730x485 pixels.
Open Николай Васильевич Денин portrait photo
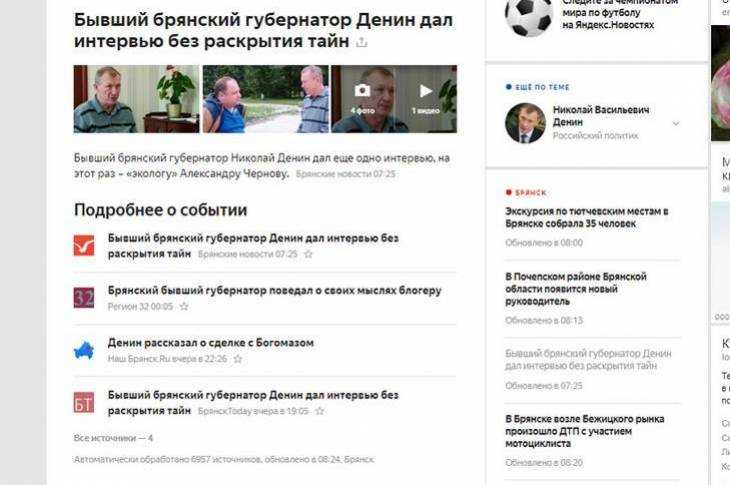526,123
